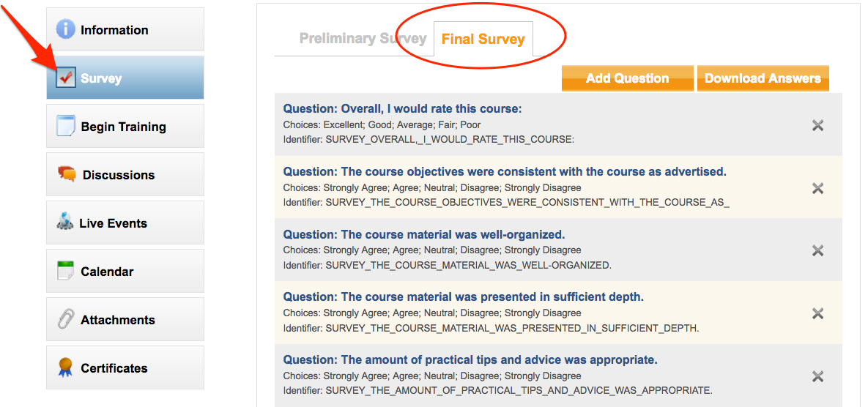
Task: Click the Certificates ribbon medal icon
Action: click(x=65, y=367)
